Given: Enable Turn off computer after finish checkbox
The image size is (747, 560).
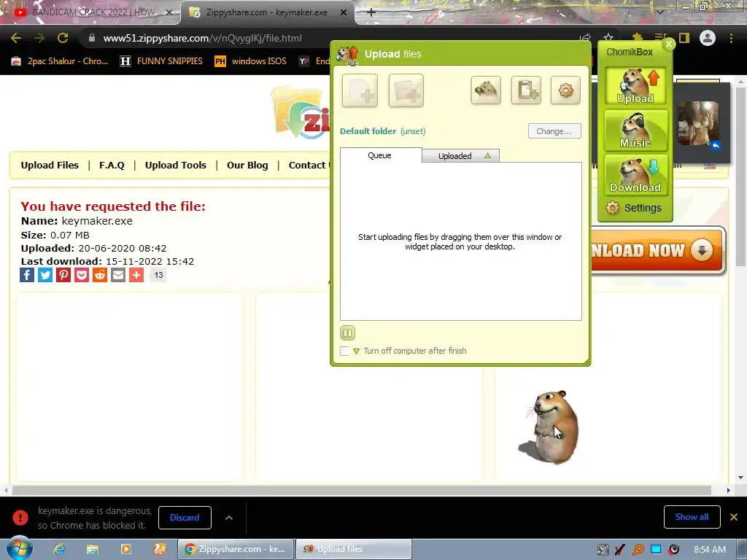Looking at the screenshot, I should pos(344,351).
